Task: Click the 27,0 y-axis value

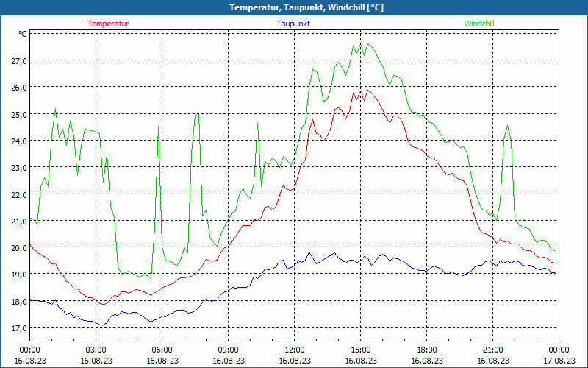Action: tap(18, 61)
